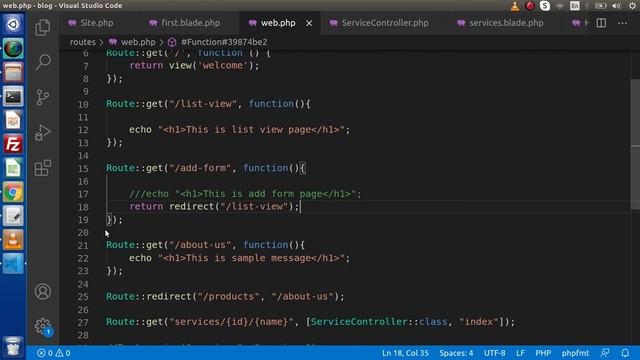Open FileZilla from the dock
The image size is (640, 360).
pos(13,144)
